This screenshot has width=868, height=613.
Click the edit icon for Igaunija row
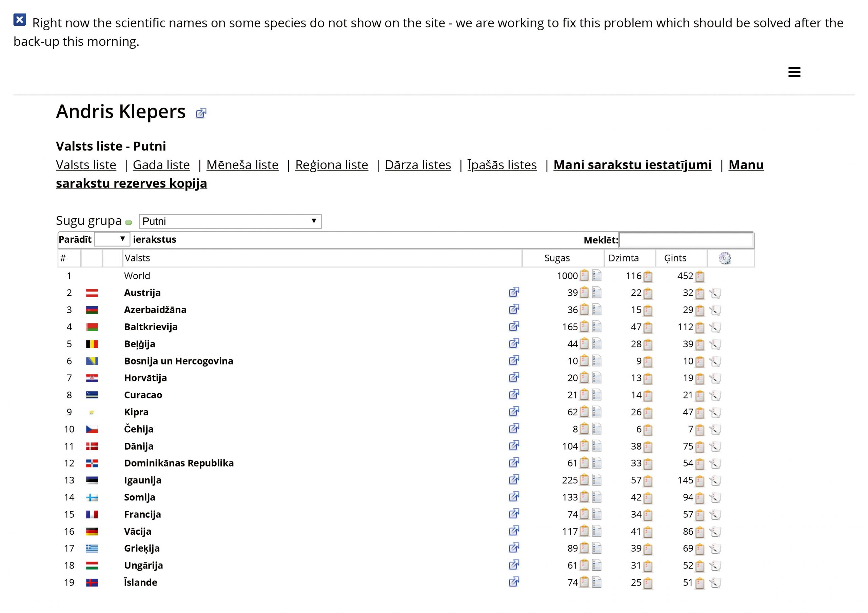pyautogui.click(x=714, y=480)
